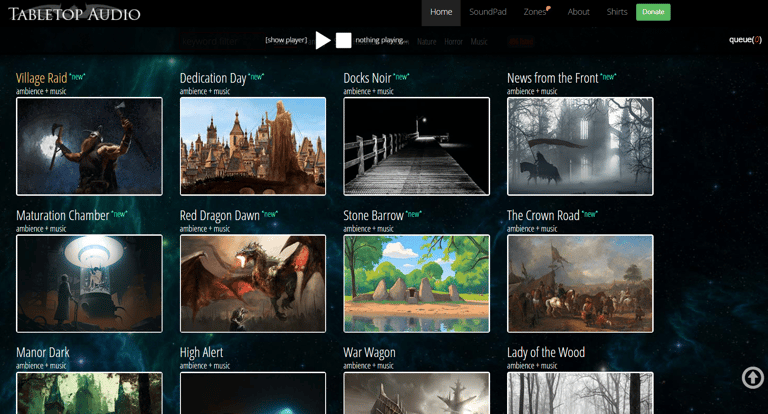
Task: Select the High Alert dark thumbnail
Action: 253,393
